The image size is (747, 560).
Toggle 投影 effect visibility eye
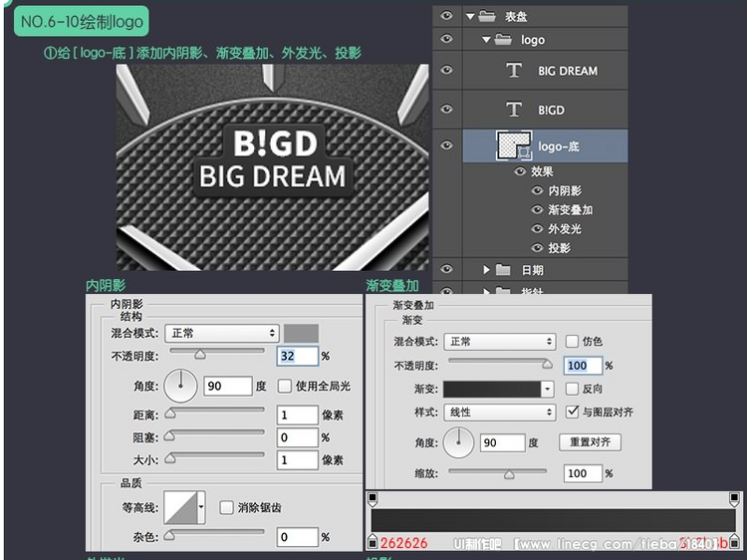click(x=537, y=248)
